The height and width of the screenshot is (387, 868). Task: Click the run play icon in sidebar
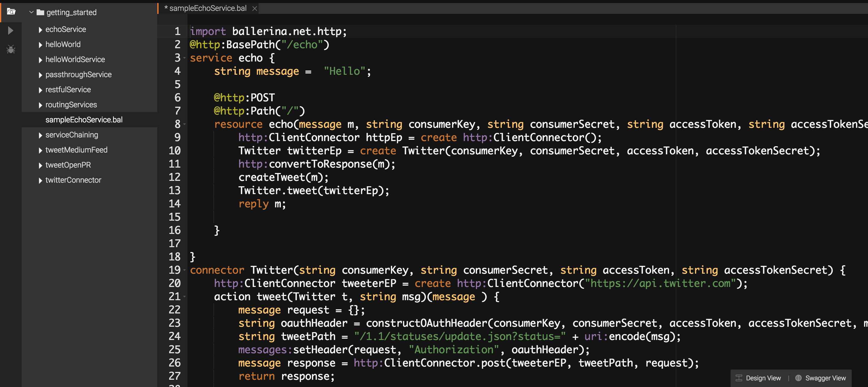[x=11, y=31]
